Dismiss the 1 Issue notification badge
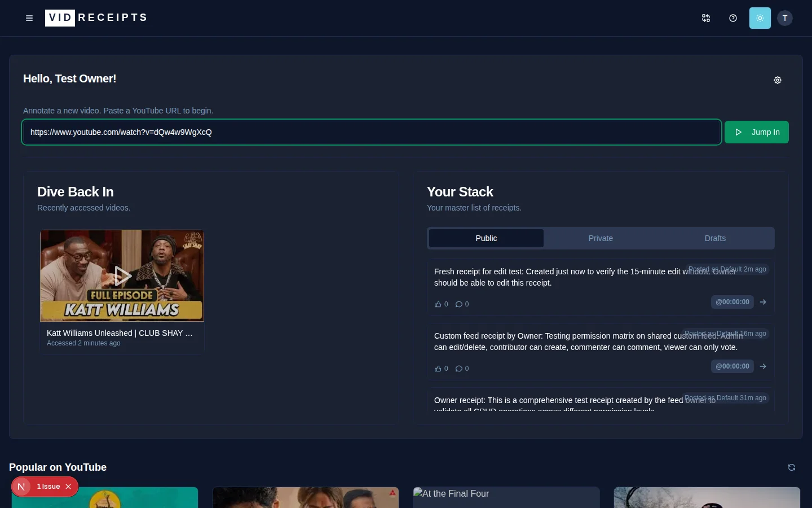This screenshot has width=812, height=508. [68, 487]
